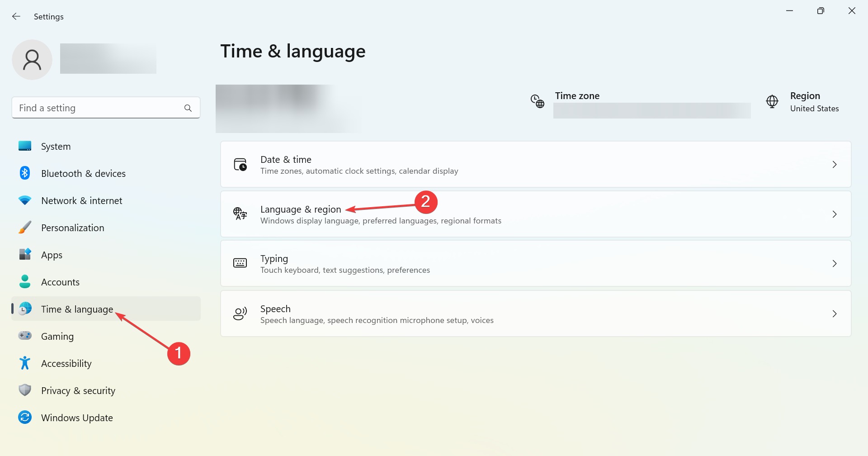This screenshot has height=456, width=868.
Task: Open Language & region settings
Action: 536,214
